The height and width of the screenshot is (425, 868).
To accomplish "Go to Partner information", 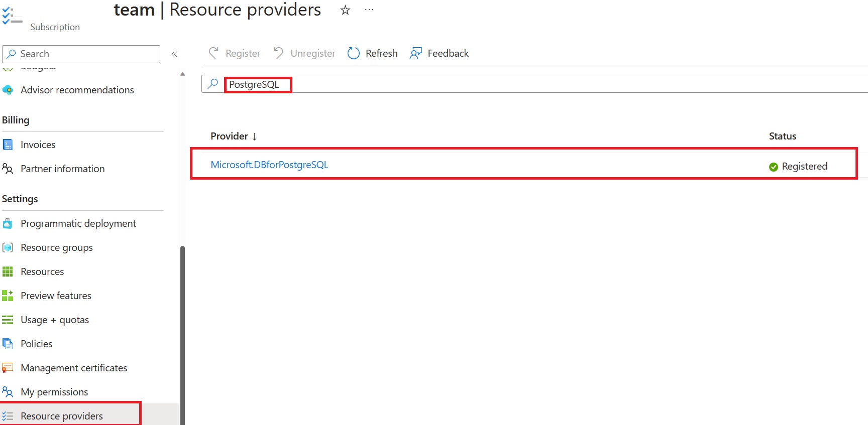I will (63, 169).
